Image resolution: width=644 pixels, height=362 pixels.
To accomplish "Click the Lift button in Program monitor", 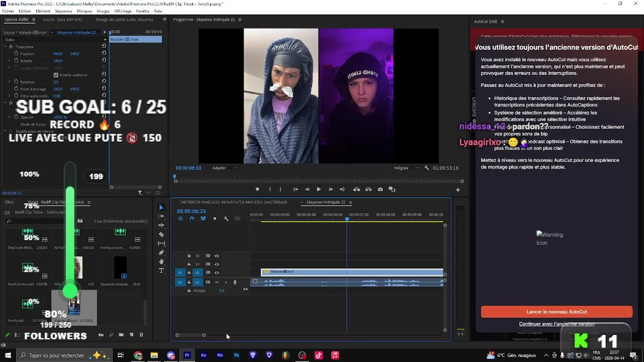I will click(356, 190).
